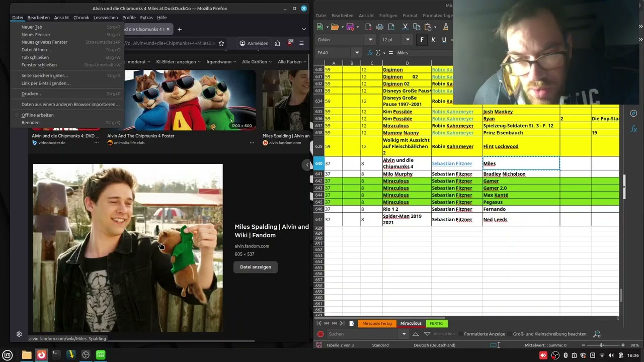
Task: Toggle underline formatting U button
Action: point(444,40)
